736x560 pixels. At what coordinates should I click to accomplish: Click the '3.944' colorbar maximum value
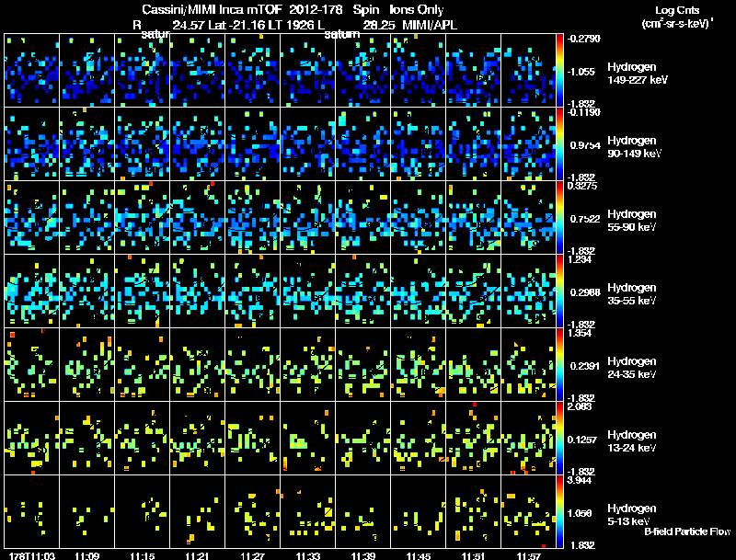pyautogui.click(x=580, y=480)
